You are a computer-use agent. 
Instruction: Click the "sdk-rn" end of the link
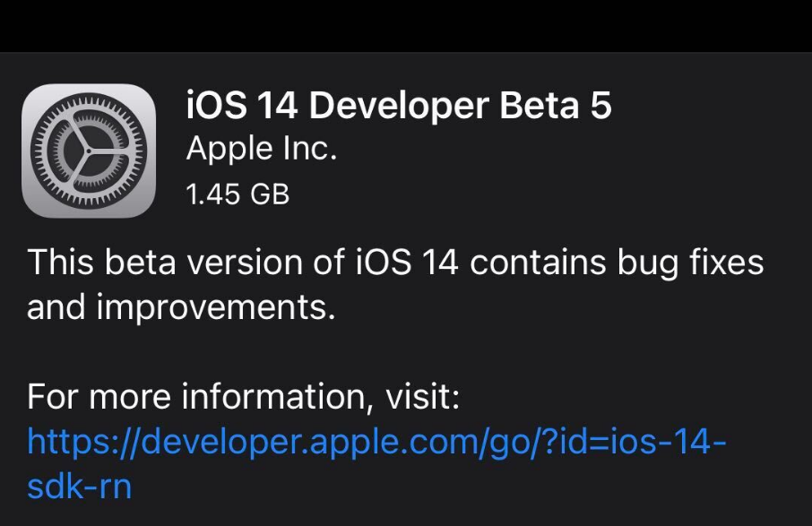coord(79,486)
